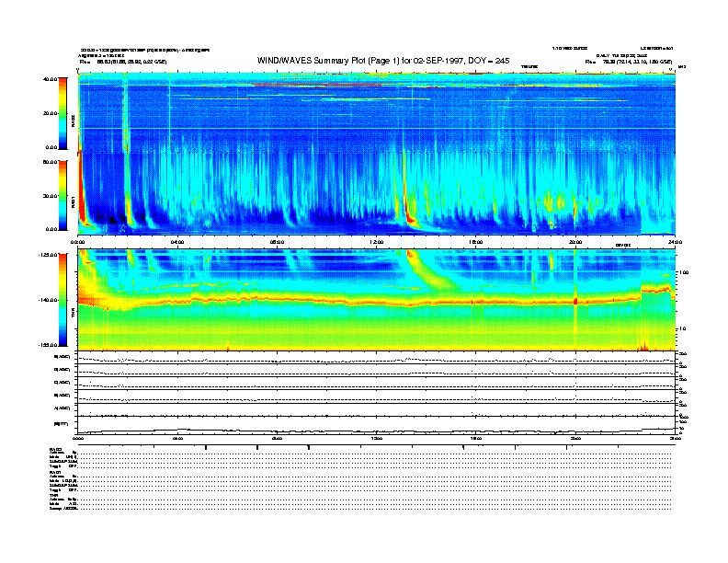Click the WIND/WAVES Summary Plot title
Viewport: 728px width, 563px height.
[383, 61]
